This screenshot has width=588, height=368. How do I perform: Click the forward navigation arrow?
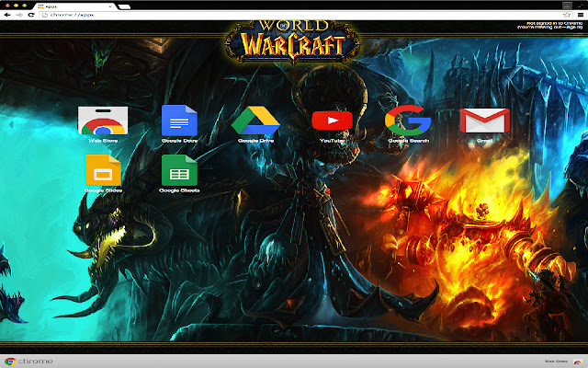coord(19,15)
